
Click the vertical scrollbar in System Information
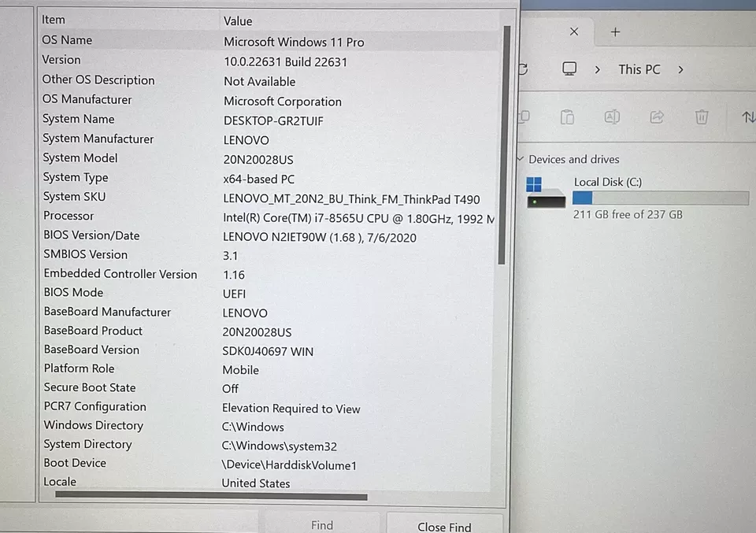click(x=506, y=142)
